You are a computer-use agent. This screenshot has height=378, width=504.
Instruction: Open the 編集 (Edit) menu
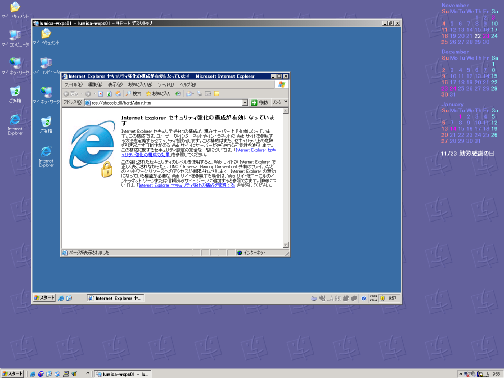(x=95, y=85)
